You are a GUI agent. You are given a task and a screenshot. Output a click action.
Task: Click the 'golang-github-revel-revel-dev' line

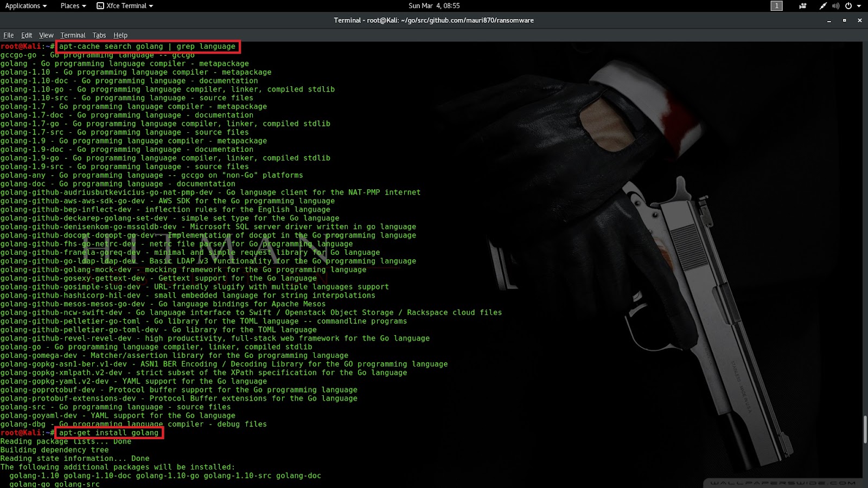click(215, 338)
